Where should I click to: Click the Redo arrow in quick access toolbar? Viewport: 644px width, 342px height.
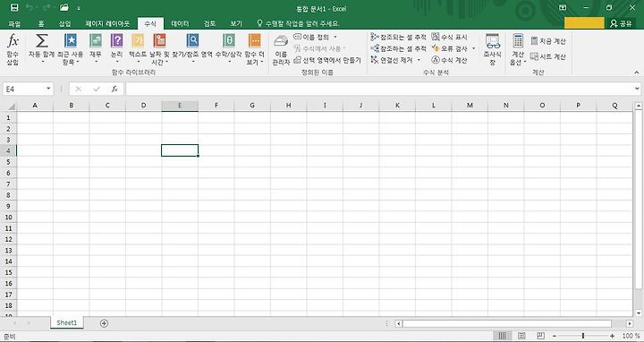pyautogui.click(x=47, y=7)
